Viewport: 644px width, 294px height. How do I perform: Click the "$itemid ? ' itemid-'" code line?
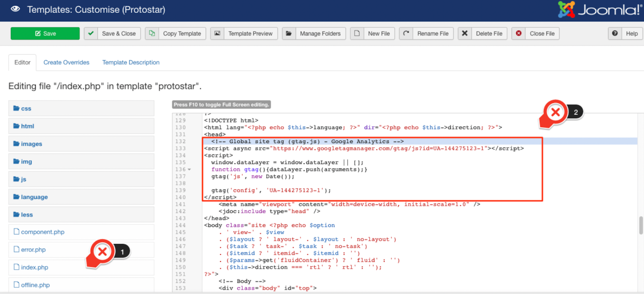coord(289,253)
